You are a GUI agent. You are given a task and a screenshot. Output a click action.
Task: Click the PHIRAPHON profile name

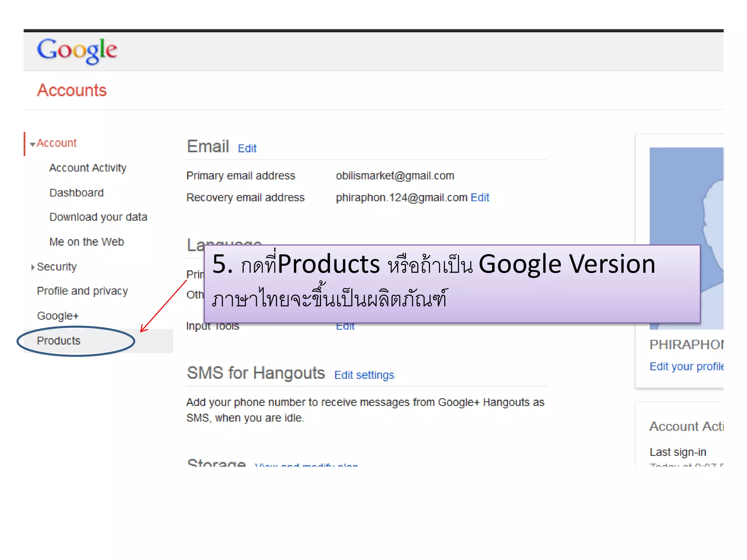pos(686,345)
